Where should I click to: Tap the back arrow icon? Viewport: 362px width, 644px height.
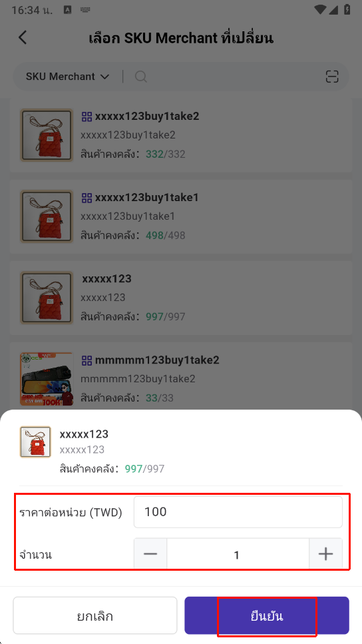point(23,38)
